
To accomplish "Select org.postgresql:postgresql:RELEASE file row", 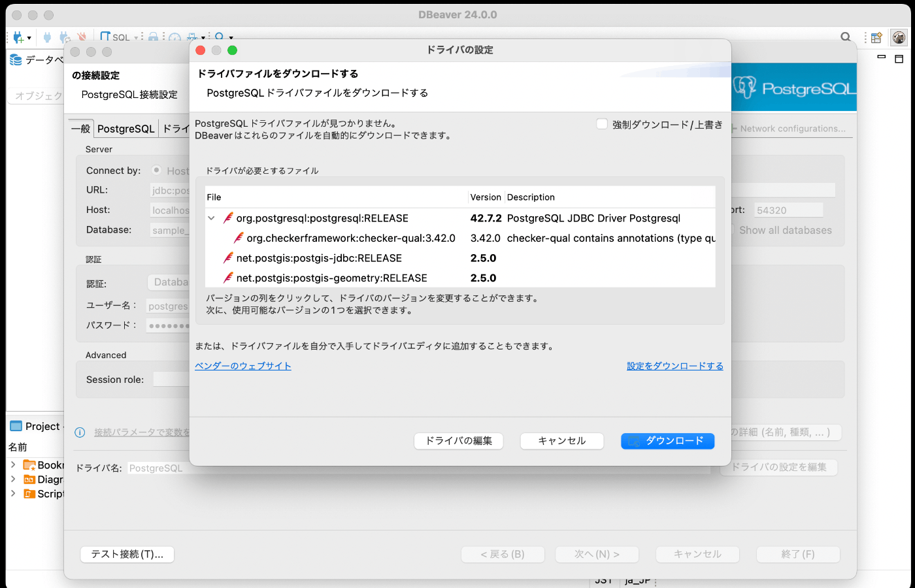I will click(x=460, y=218).
